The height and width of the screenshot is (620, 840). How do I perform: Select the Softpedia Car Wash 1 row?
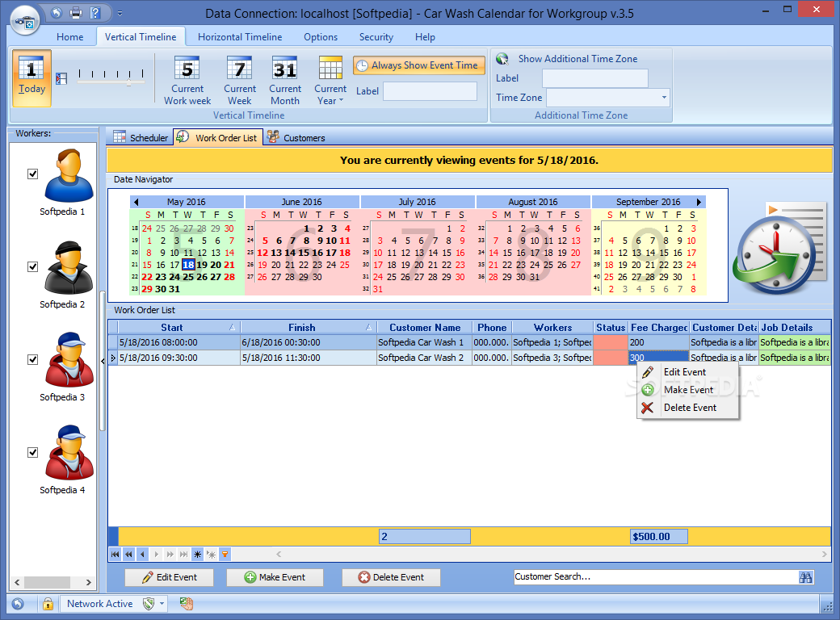point(469,342)
